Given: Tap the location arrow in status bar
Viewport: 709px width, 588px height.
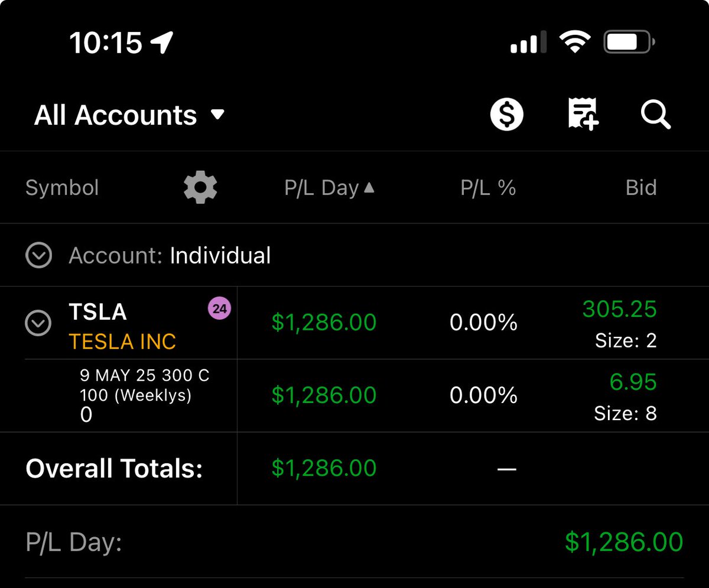Looking at the screenshot, I should click(x=162, y=43).
